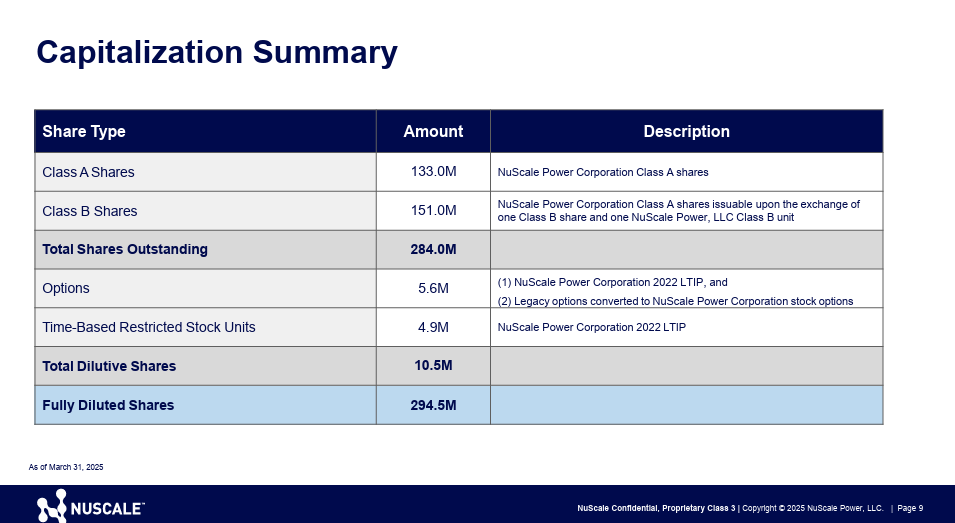The height and width of the screenshot is (523, 955).
Task: Click the 'Page 9' footer label
Action: 910,508
